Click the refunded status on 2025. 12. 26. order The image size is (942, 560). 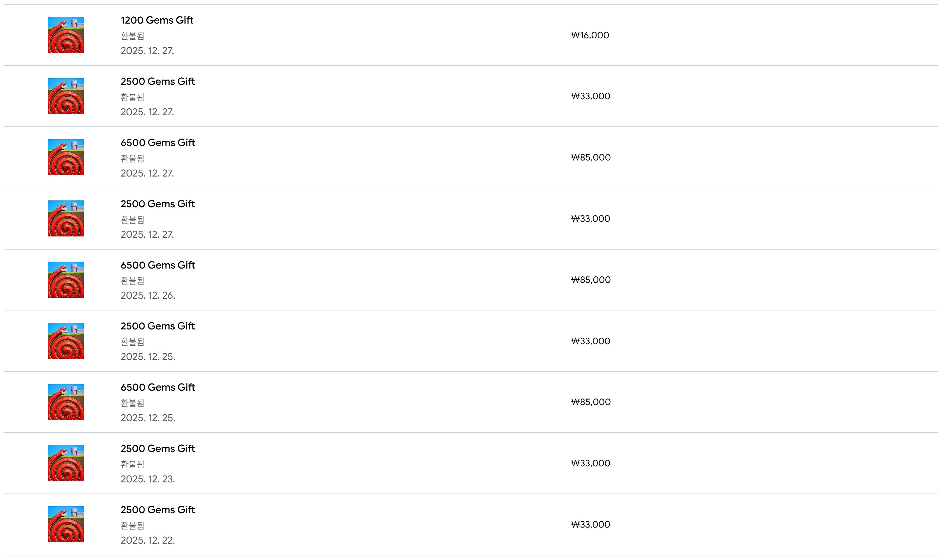click(132, 280)
